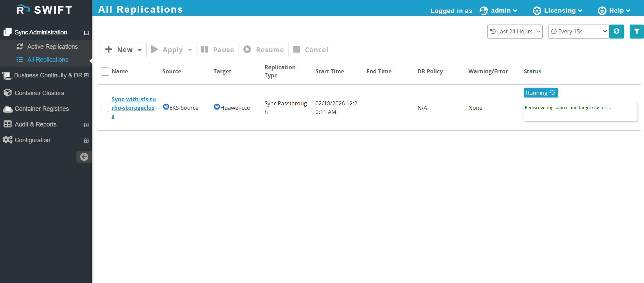The height and width of the screenshot is (283, 644).
Task: Collapse sidebar with the back arrow
Action: click(x=84, y=157)
